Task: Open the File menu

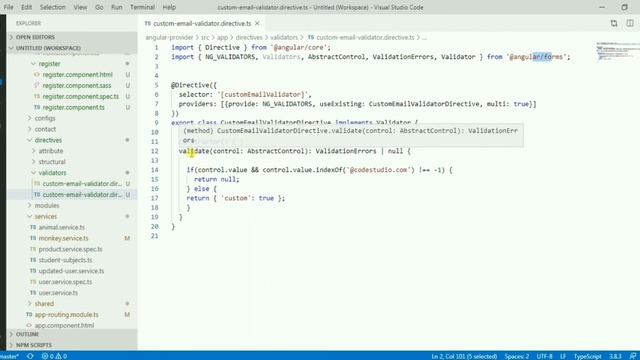Action: (x=8, y=7)
